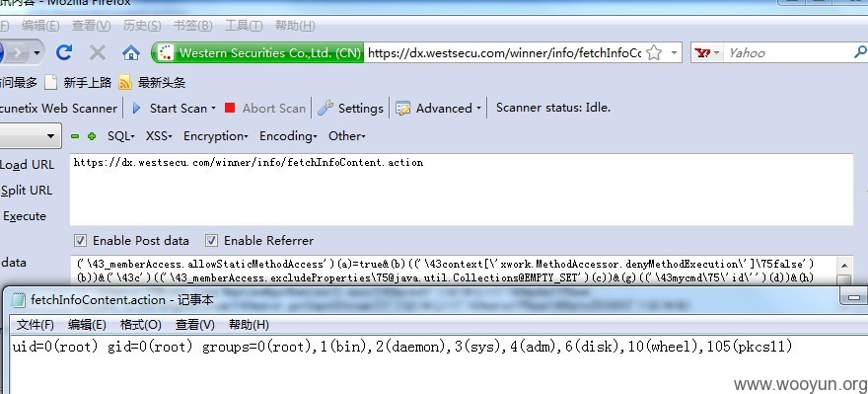This screenshot has height=394, width=868.
Task: Open the 新手上路 bookmark
Action: pos(78,83)
